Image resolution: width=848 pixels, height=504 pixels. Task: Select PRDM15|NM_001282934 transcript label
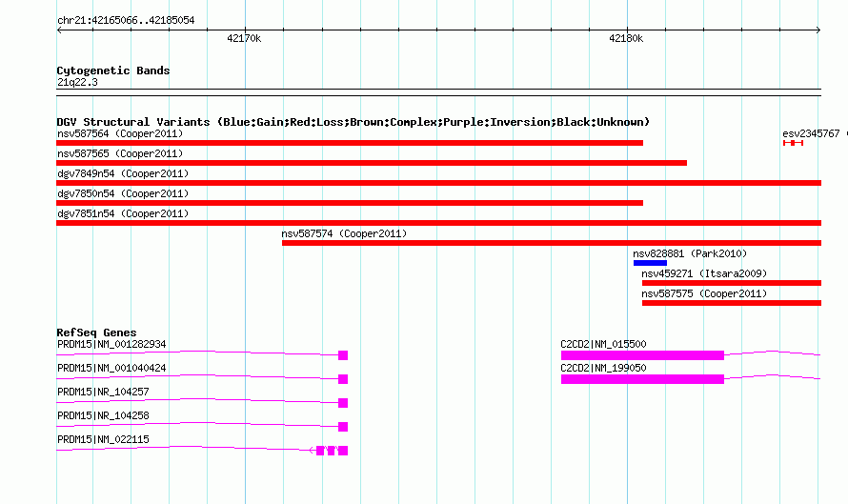pos(111,344)
